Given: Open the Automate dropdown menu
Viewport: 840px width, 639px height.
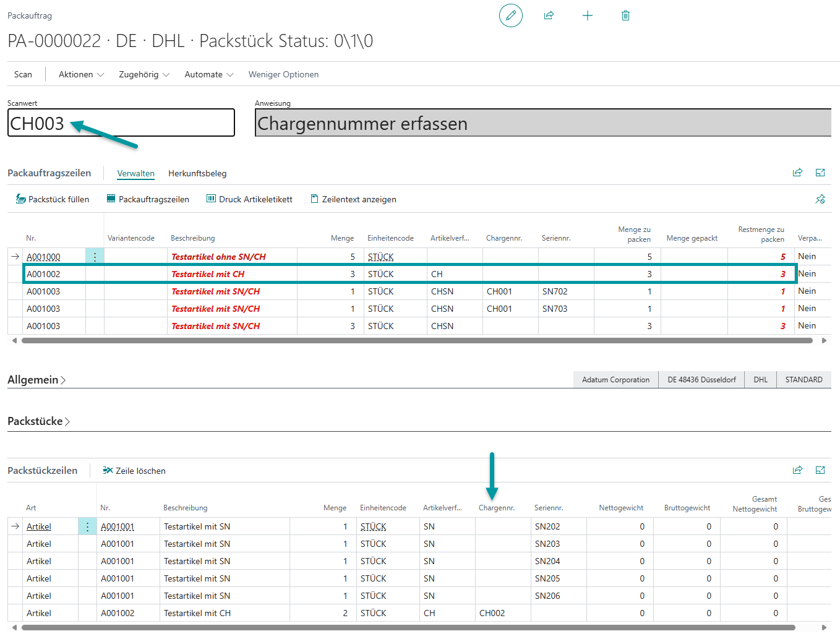Looking at the screenshot, I should point(208,74).
